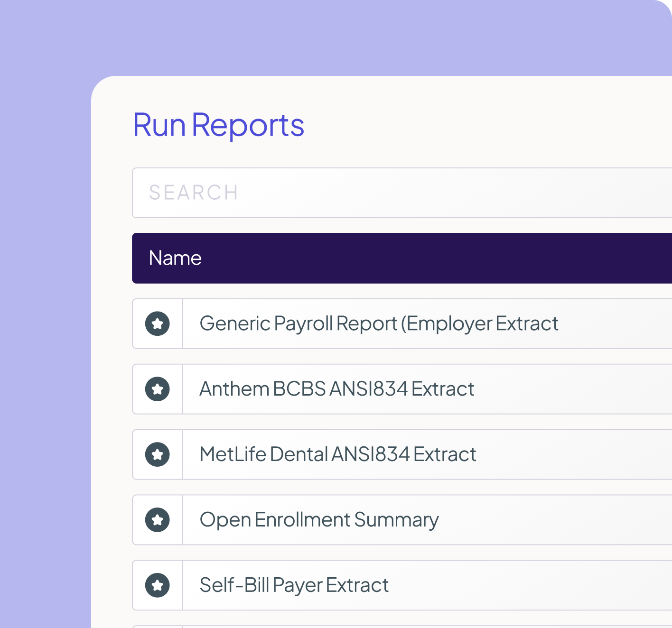Image resolution: width=672 pixels, height=628 pixels.
Task: Star the Anthem BCBS ANSI834 Extract
Action: pyautogui.click(x=158, y=389)
